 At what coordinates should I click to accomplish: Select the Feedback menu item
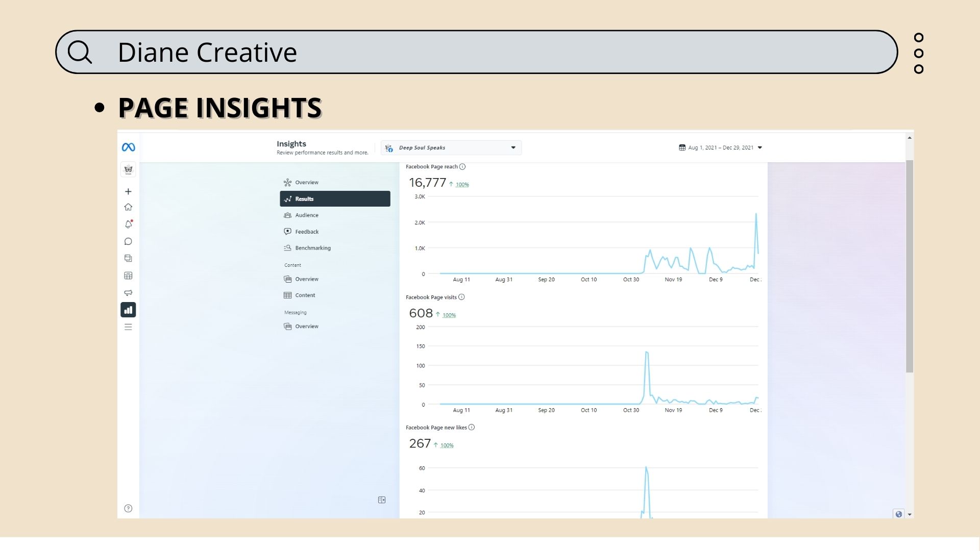pyautogui.click(x=306, y=232)
